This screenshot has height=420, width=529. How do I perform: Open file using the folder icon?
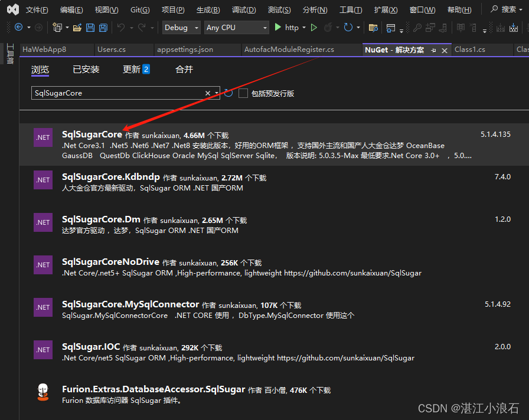coord(77,28)
